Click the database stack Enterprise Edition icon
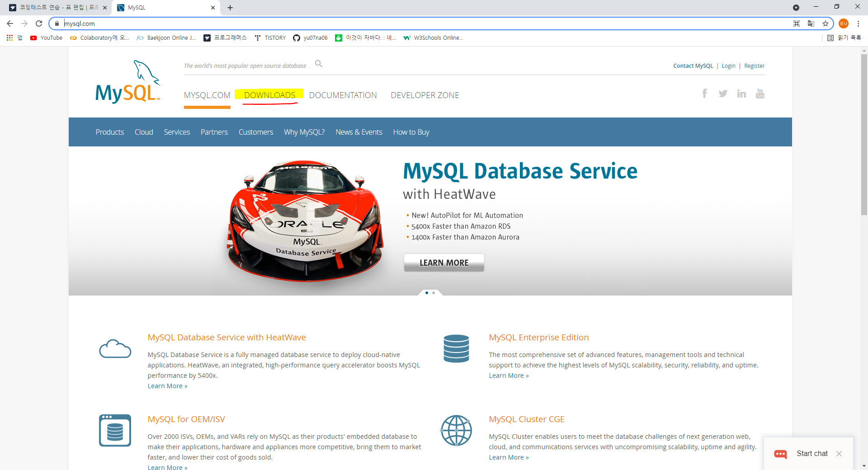 tap(456, 348)
